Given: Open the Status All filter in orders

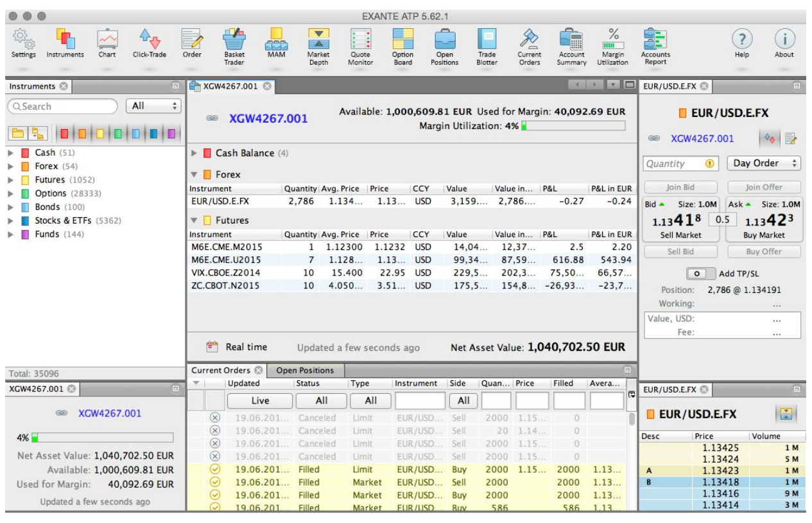Looking at the screenshot, I should click(x=321, y=401).
